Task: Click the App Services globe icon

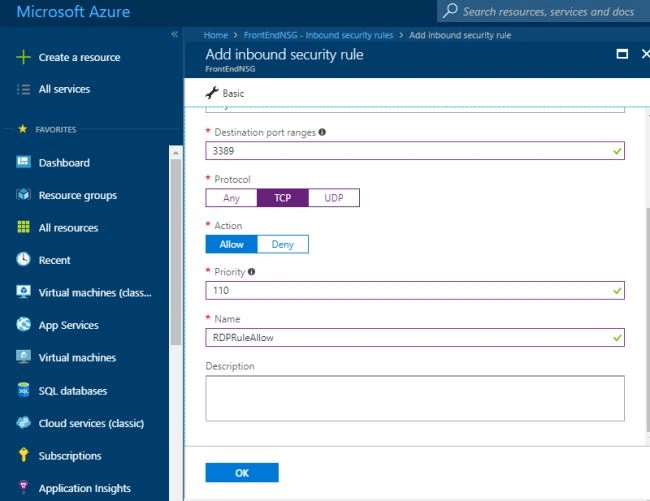Action: coord(23,324)
